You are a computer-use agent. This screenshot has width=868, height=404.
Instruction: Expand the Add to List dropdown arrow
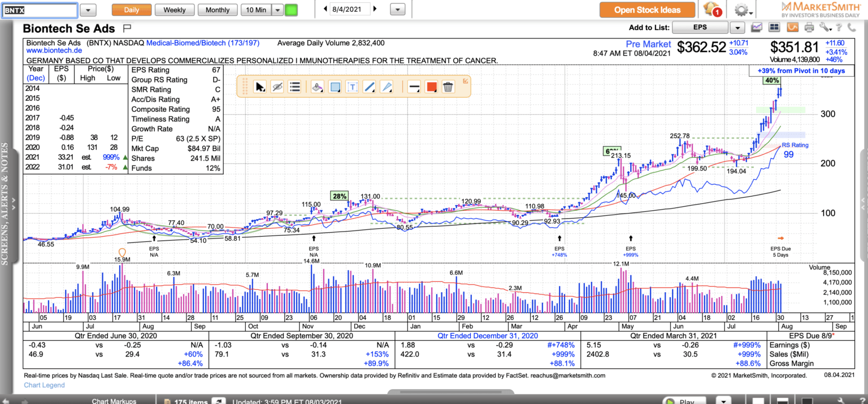737,28
